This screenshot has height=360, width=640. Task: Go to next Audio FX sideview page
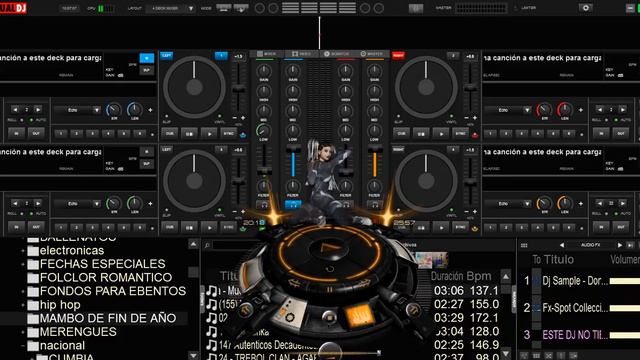[620, 245]
